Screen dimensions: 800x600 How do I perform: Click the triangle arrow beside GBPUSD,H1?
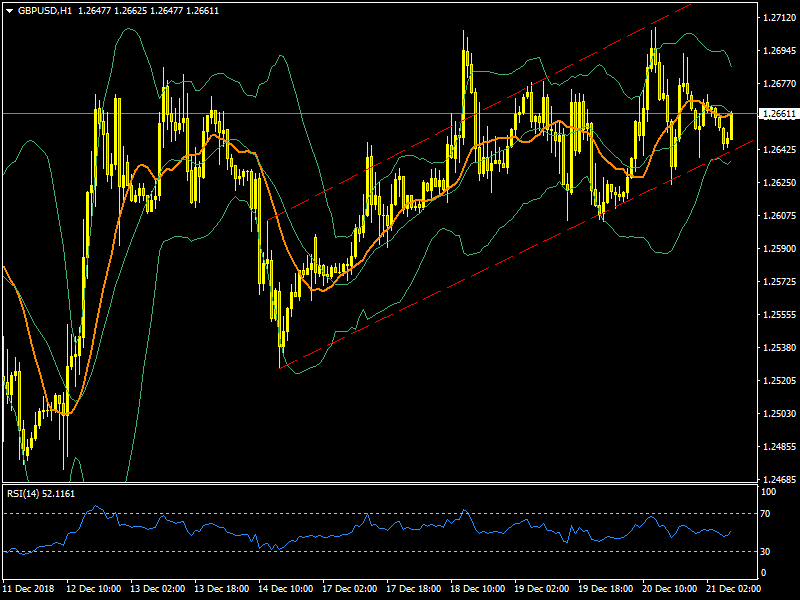(9, 10)
